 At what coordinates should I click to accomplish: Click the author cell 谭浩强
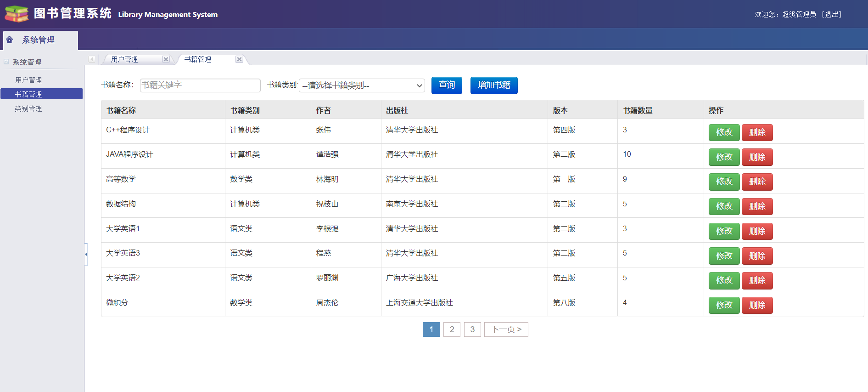(x=327, y=154)
